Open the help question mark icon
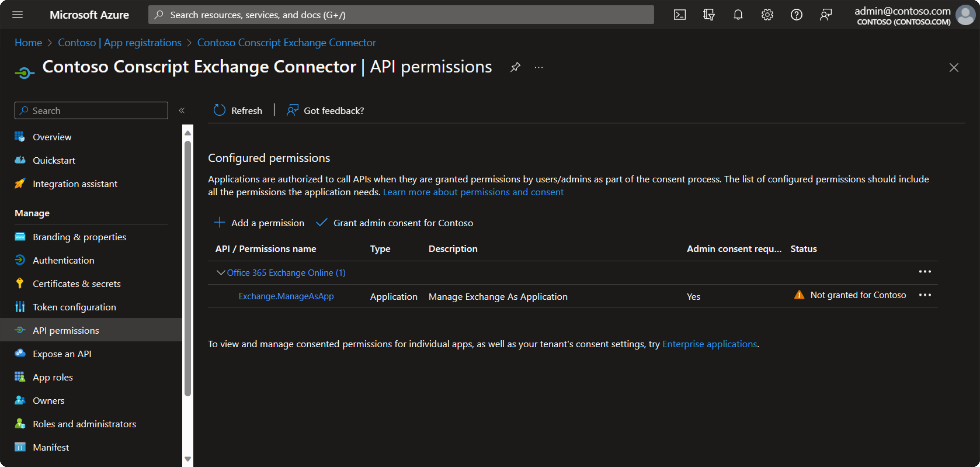 point(797,15)
